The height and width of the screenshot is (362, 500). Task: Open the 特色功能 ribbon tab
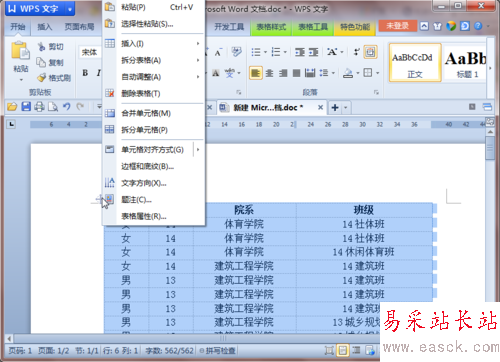[x=355, y=27]
